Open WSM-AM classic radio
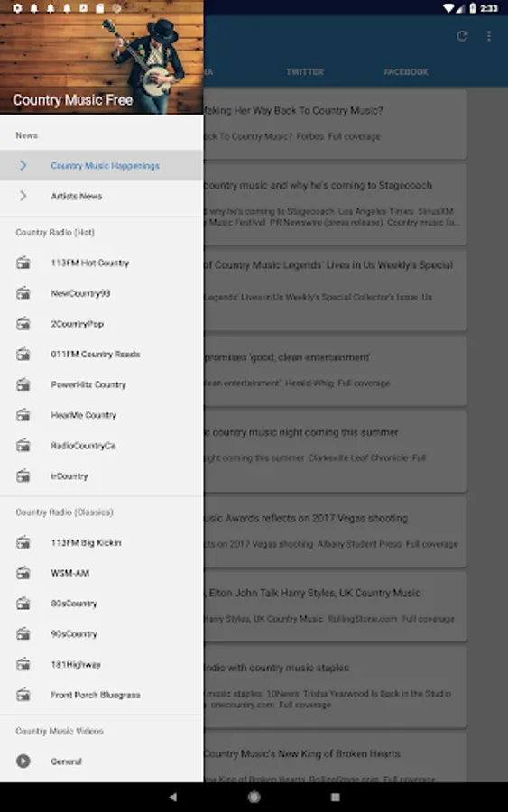 tap(101, 573)
